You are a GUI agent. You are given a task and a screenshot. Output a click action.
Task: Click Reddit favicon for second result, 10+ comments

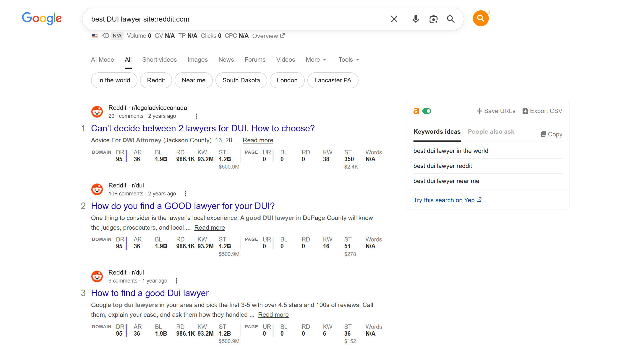pos(97,189)
